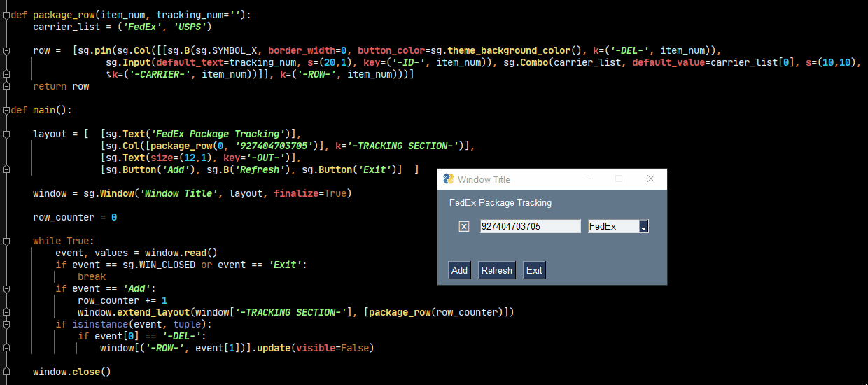This screenshot has width=868, height=385.
Task: Click the "'USPS'" string in the carrier tuple
Action: coord(189,27)
